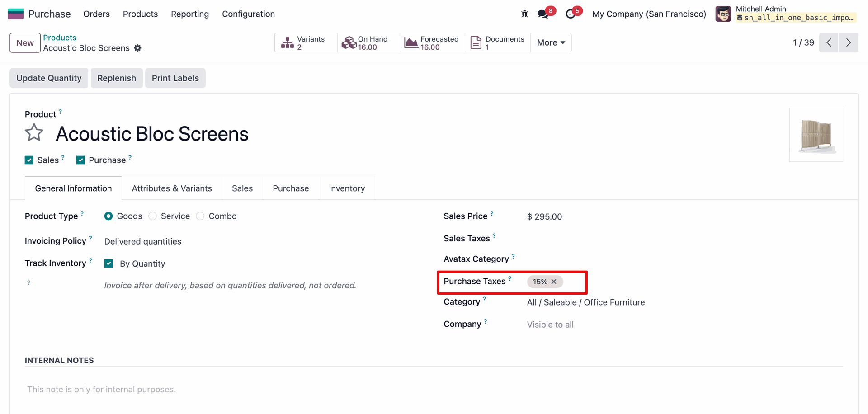Open the Forecasted report
This screenshot has height=414, width=868.
click(432, 42)
